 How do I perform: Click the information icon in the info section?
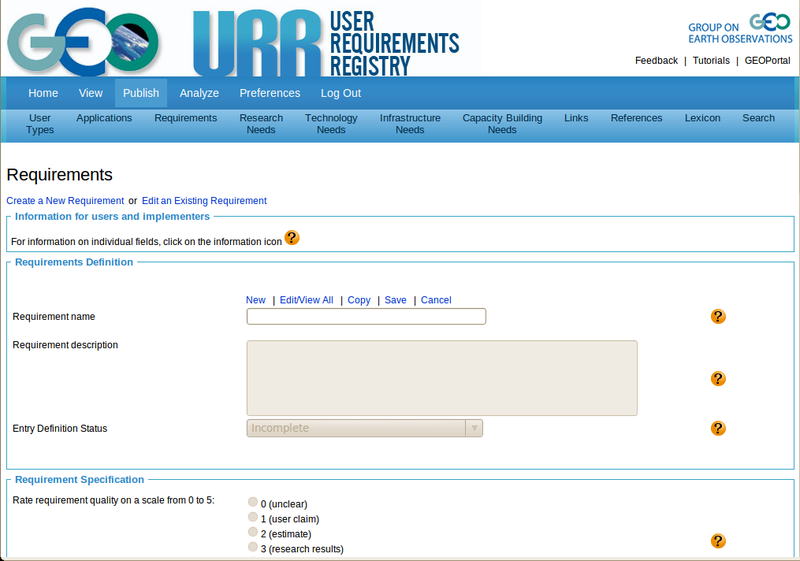(292, 238)
